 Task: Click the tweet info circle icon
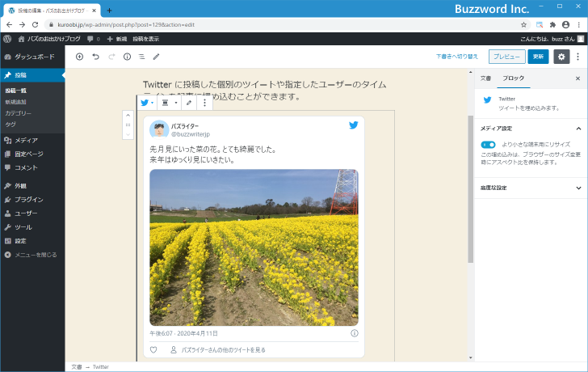point(355,333)
